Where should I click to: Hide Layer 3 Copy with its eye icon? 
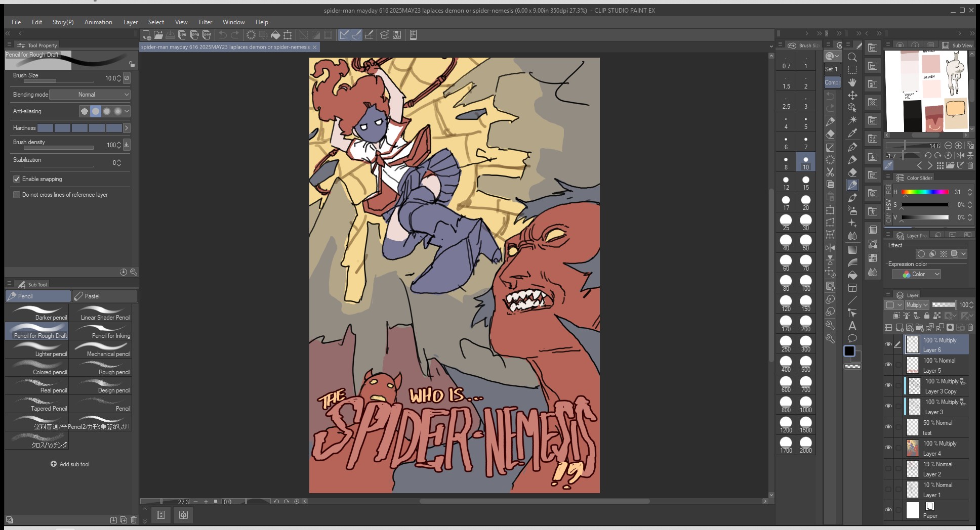[x=888, y=385]
